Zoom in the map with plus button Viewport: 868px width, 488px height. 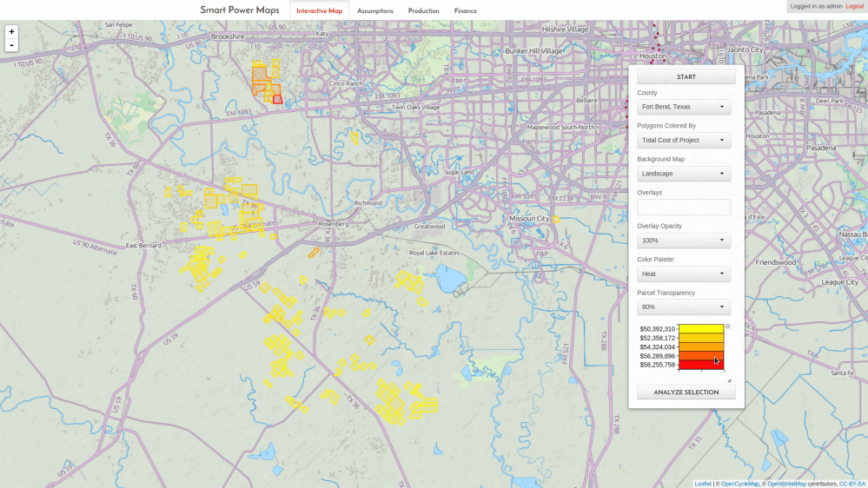[11, 31]
